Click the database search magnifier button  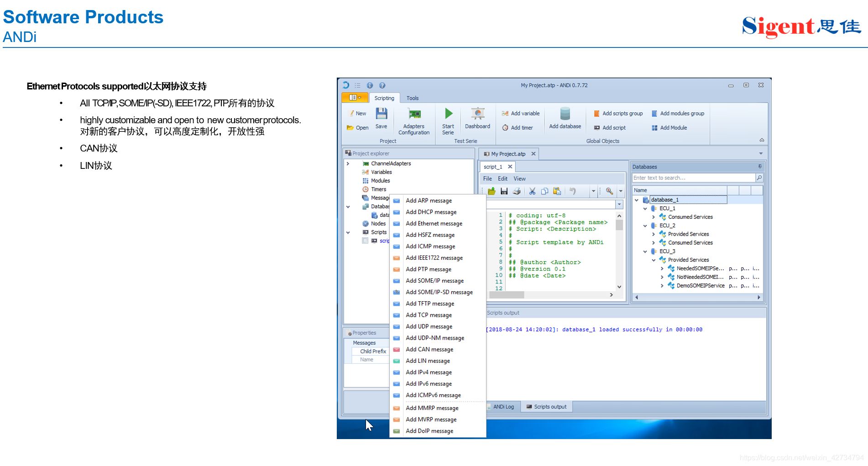tap(759, 178)
